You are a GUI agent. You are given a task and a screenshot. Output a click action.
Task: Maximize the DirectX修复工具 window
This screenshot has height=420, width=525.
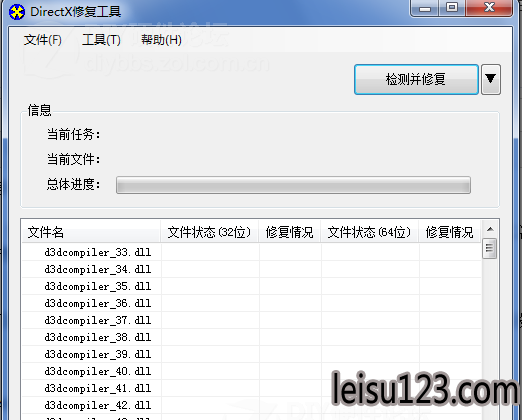coord(452,7)
